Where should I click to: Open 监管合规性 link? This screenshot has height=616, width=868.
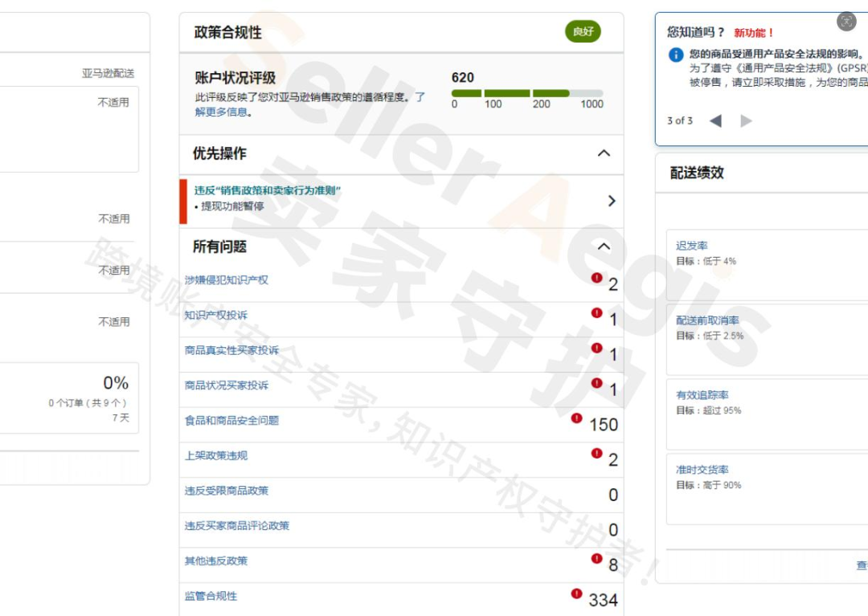tap(211, 596)
